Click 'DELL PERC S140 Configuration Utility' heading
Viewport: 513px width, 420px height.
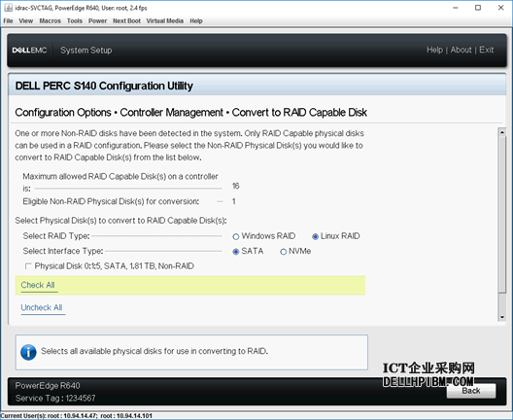pos(104,86)
